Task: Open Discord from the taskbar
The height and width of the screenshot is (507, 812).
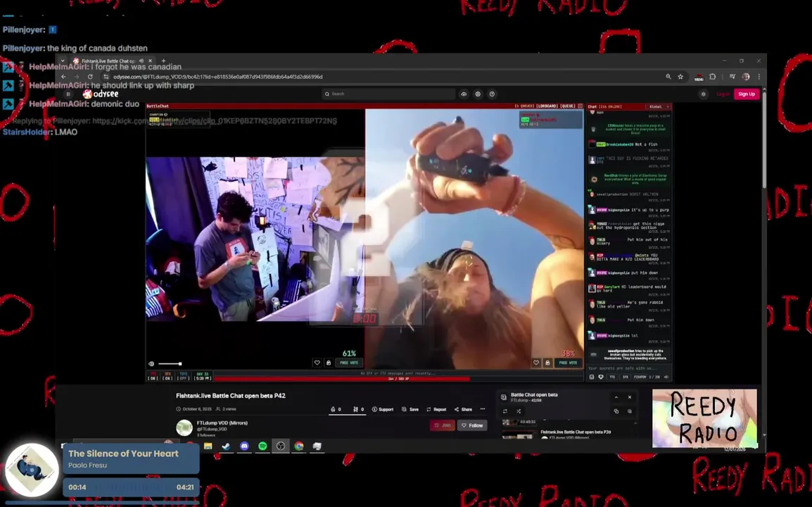Action: pyautogui.click(x=244, y=446)
